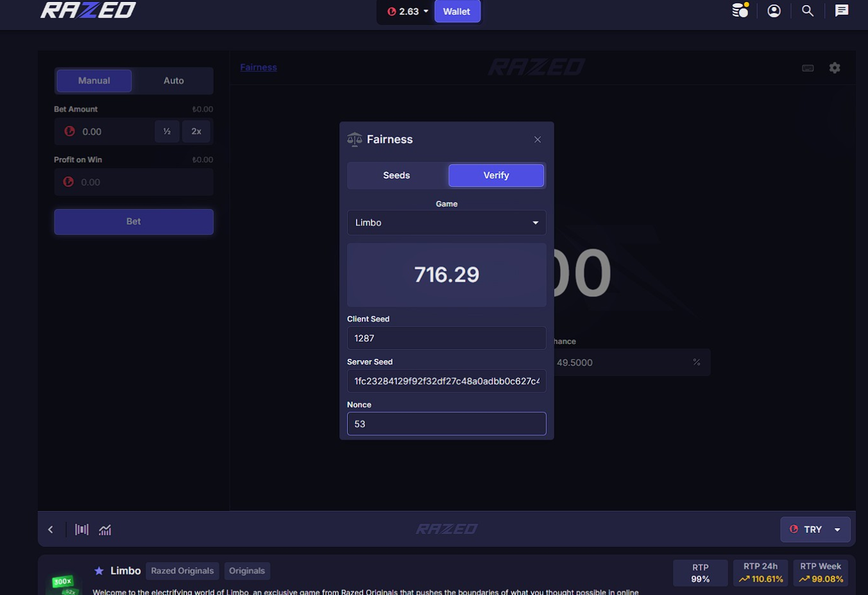Click the Limbo game title text
The image size is (868, 595).
[x=126, y=571]
